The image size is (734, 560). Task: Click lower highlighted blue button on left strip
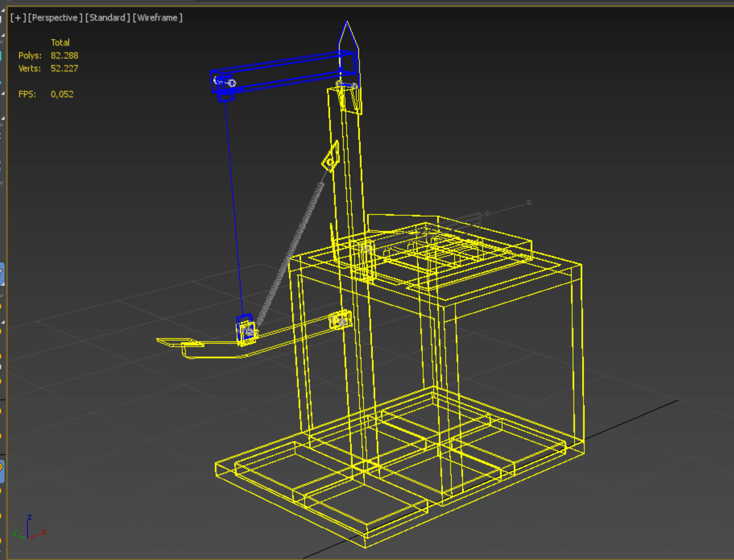pyautogui.click(x=2, y=471)
